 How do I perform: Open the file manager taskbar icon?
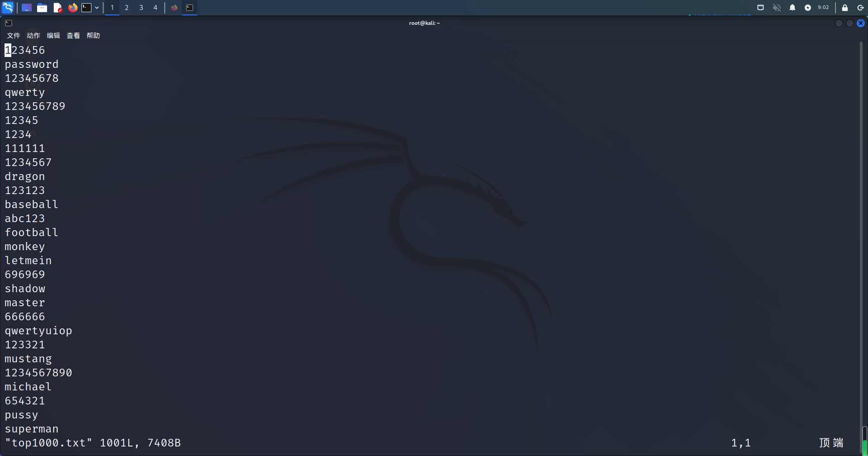pos(42,8)
